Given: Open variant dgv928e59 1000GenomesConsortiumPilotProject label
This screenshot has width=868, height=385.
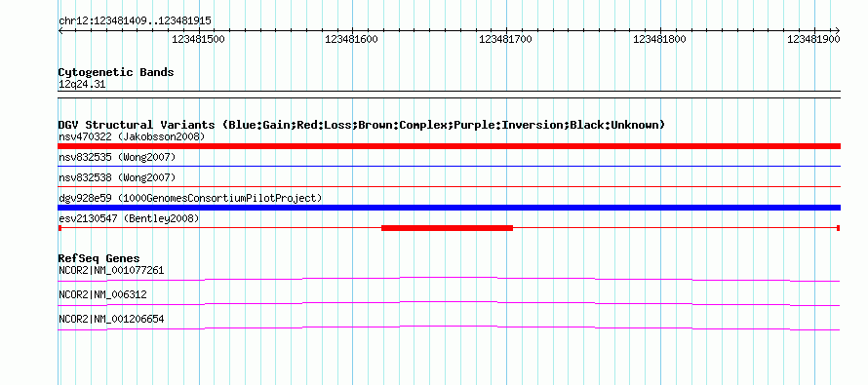Looking at the screenshot, I should [x=190, y=198].
